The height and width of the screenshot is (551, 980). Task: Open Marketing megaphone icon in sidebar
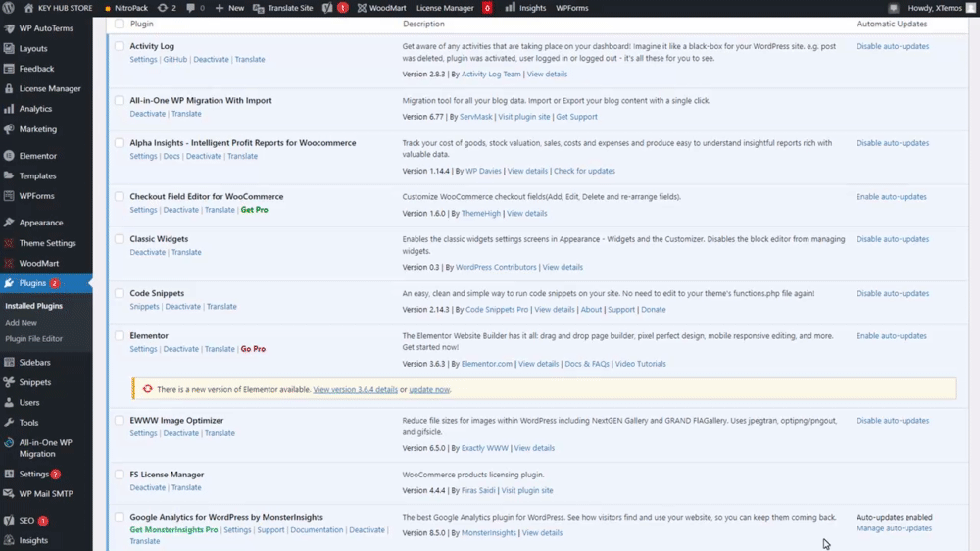pos(9,129)
